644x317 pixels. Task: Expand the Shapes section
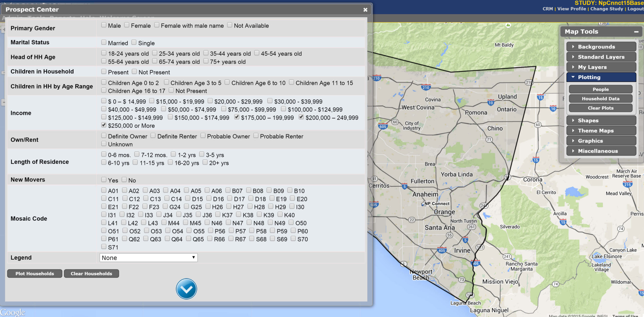(x=601, y=121)
